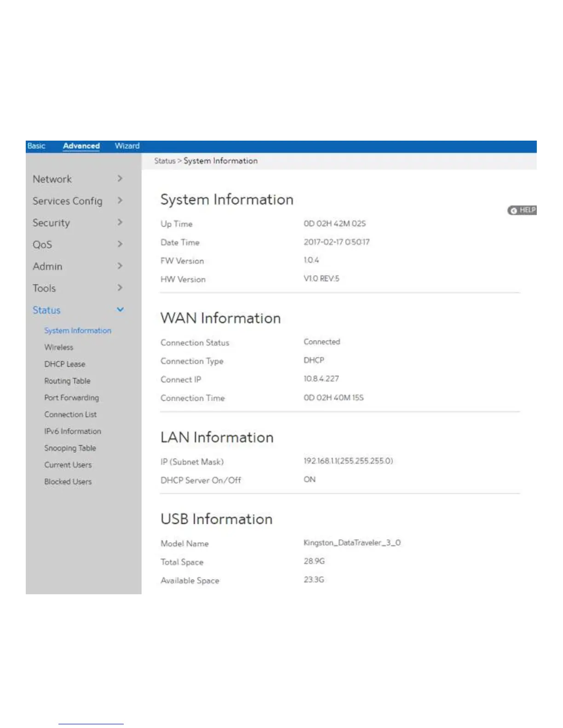Select the DHCP Server ON value

click(310, 479)
